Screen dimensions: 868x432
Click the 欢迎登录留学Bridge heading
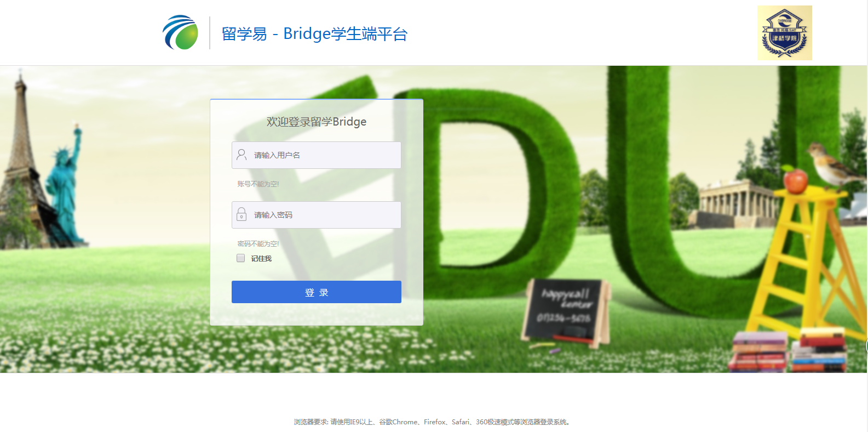[x=317, y=122]
